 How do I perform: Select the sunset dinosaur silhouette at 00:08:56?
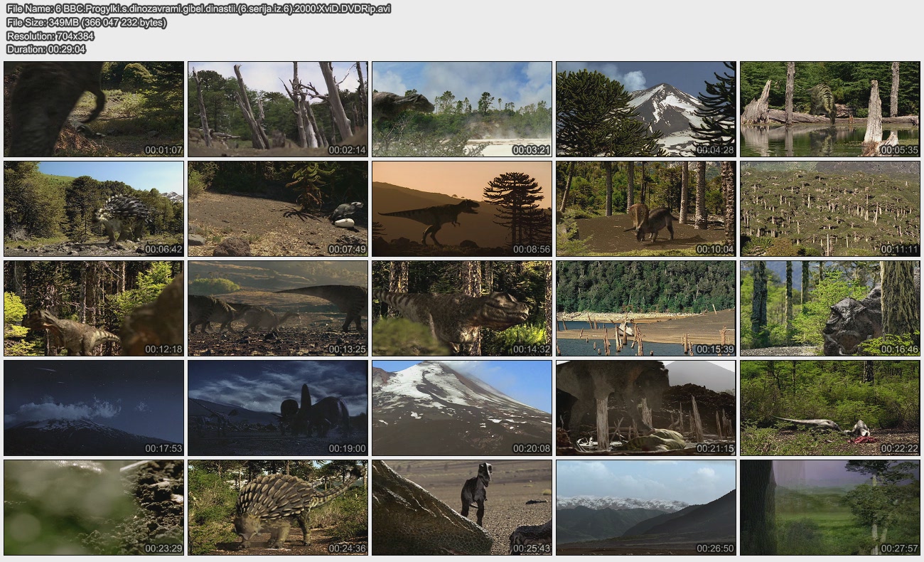click(x=462, y=208)
